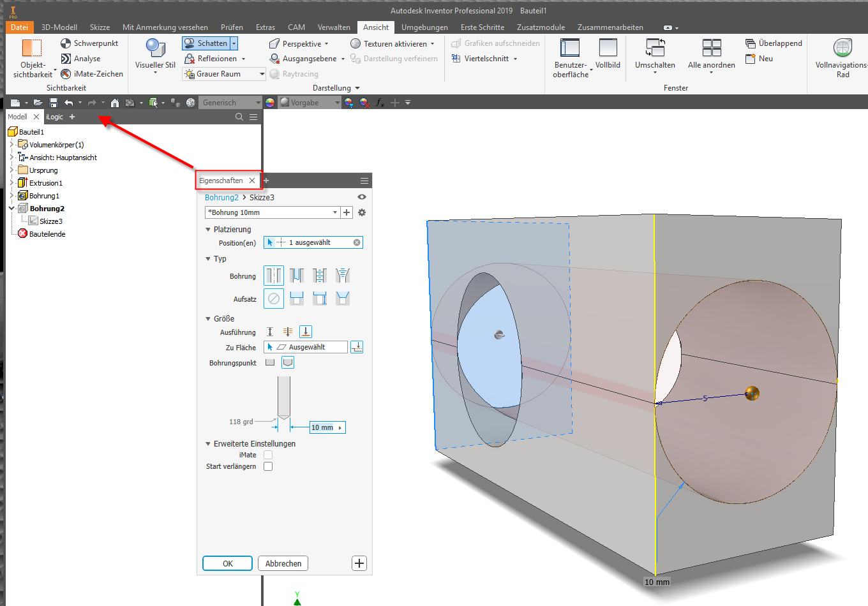
Task: Search the model browser
Action: tap(239, 117)
